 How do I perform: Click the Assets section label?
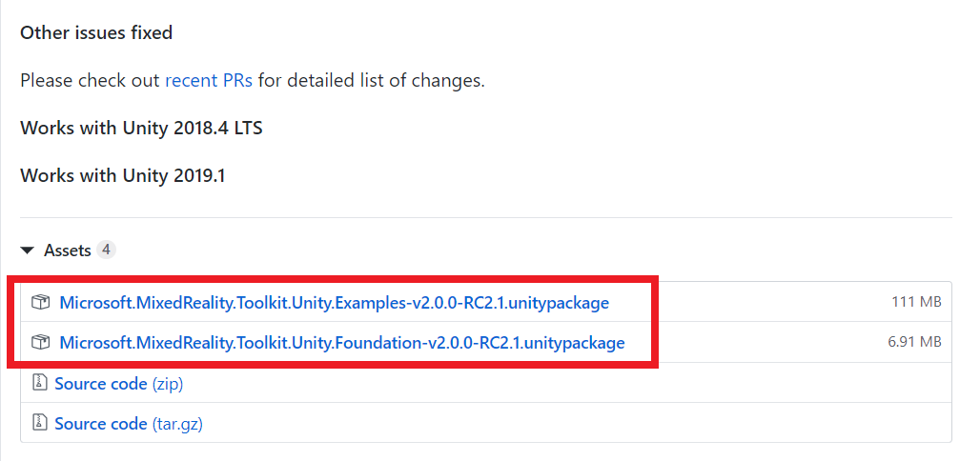point(68,251)
